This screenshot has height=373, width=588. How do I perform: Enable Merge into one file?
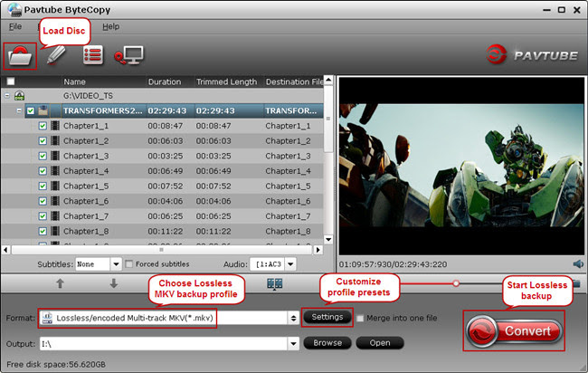(360, 318)
